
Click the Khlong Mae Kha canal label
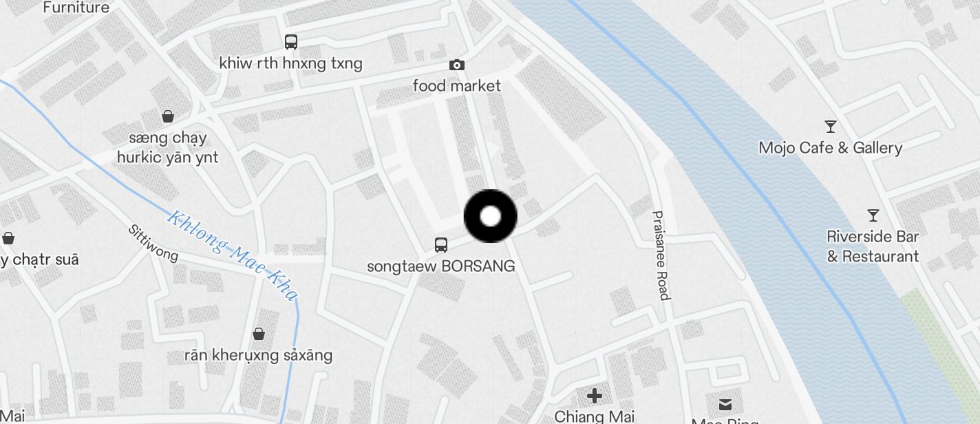233,256
